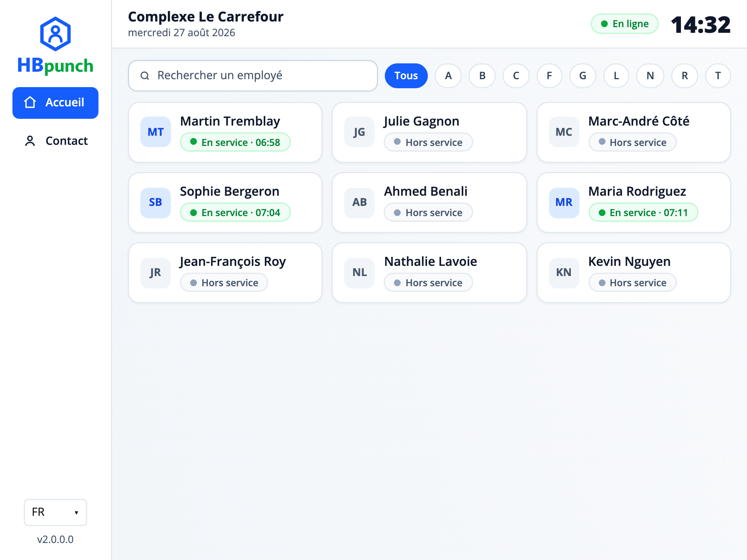Focus the Rechercher un employé search field

click(253, 76)
